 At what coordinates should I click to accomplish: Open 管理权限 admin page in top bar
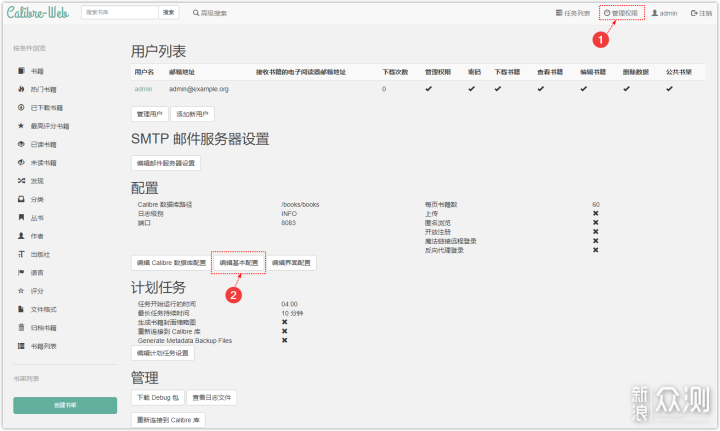coord(621,13)
